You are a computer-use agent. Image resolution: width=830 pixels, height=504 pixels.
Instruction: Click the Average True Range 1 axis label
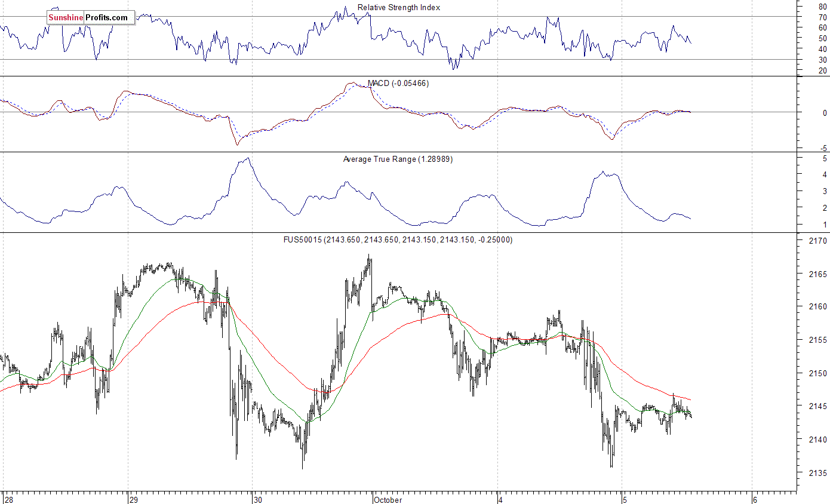pyautogui.click(x=825, y=225)
